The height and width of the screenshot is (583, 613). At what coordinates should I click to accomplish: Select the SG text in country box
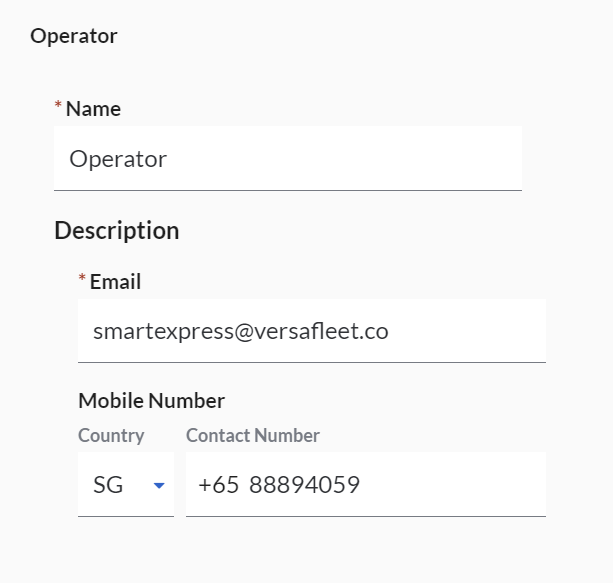tap(107, 485)
